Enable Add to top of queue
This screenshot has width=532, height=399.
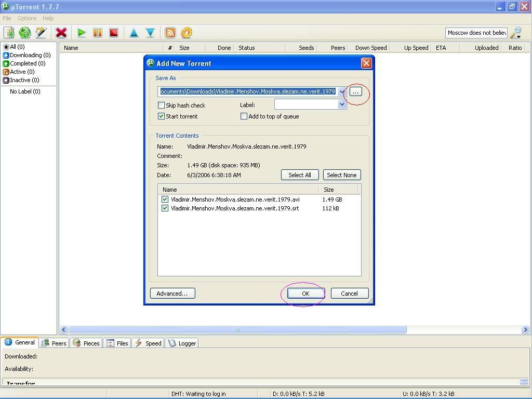coord(244,116)
